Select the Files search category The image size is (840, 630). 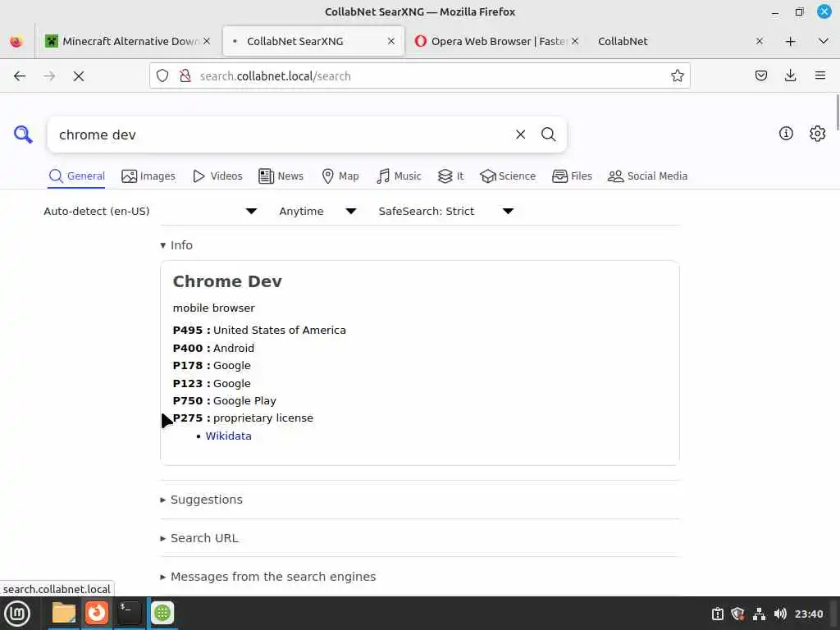pos(572,176)
